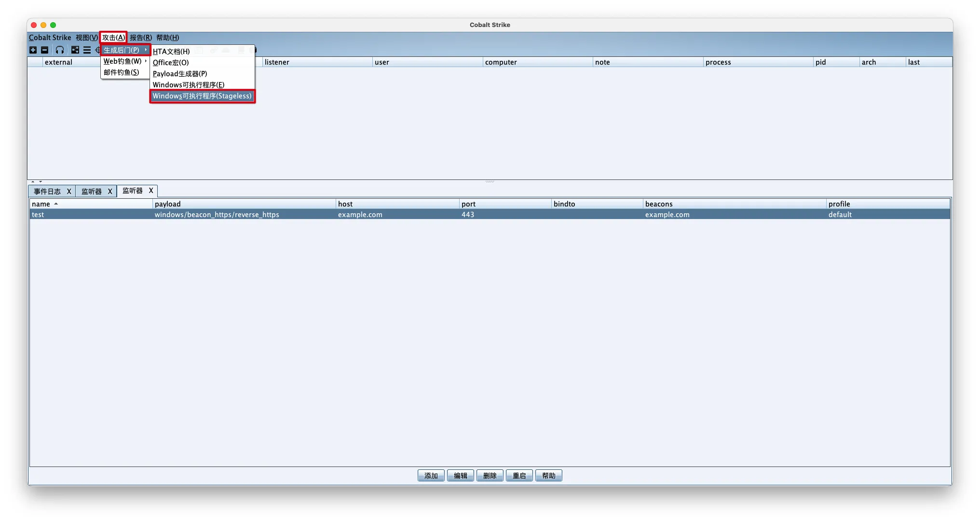Select Windows可执行程序(Stageless) menu item
Image resolution: width=980 pixels, height=522 pixels.
203,96
